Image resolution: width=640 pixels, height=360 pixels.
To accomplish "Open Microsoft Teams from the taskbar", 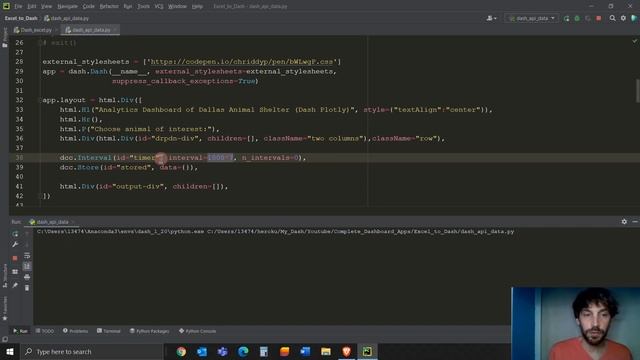I will pyautogui.click(x=222, y=351).
